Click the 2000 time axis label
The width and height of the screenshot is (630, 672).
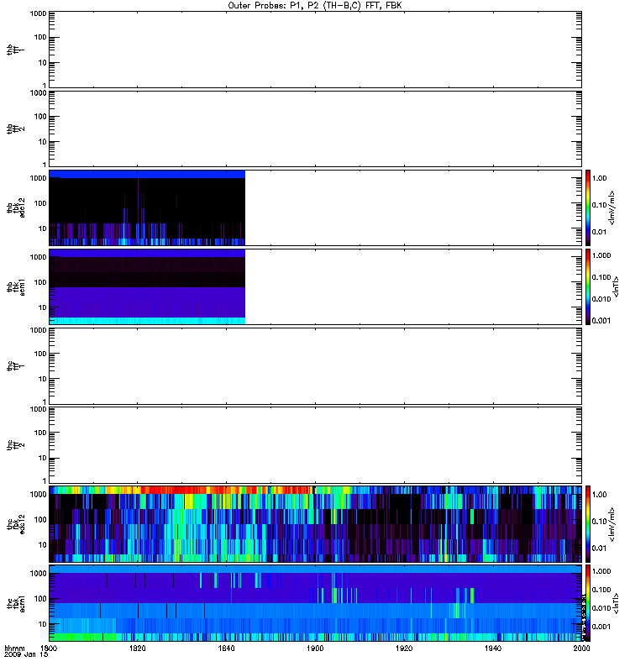[x=581, y=648]
